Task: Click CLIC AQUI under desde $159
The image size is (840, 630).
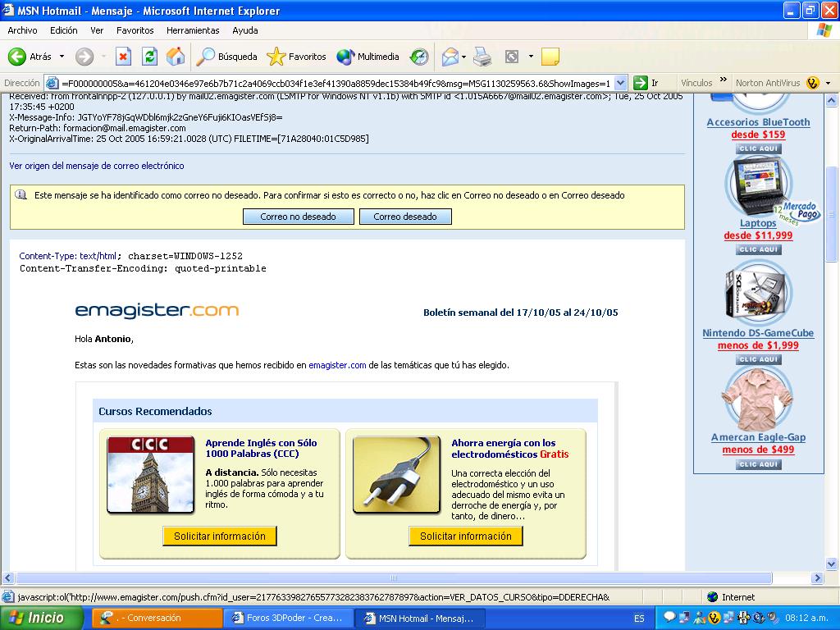Action: (758, 148)
